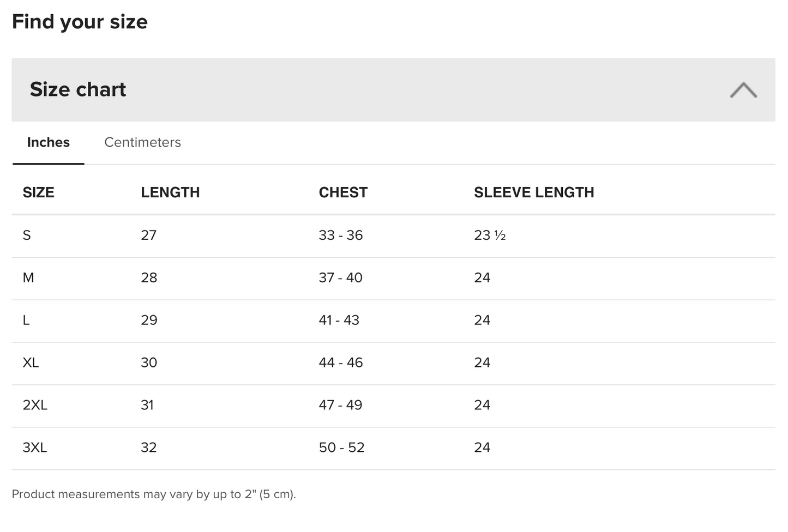Switch to the Centimeters tab
This screenshot has height=532, width=788.
coord(142,142)
